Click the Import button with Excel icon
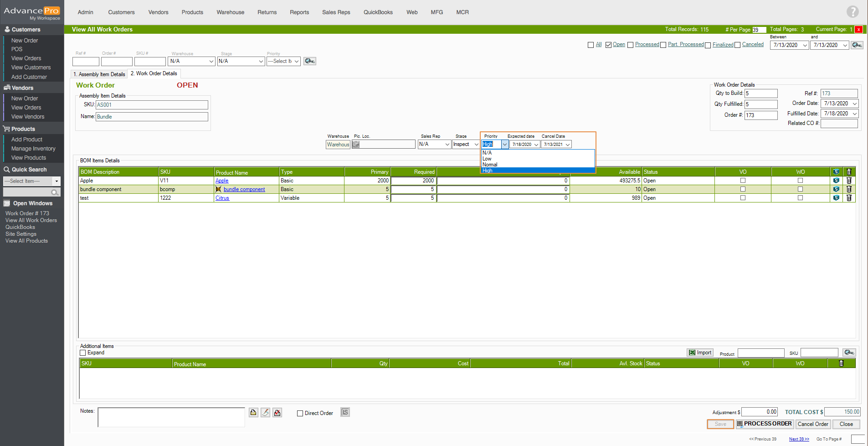The width and height of the screenshot is (868, 446). [700, 353]
